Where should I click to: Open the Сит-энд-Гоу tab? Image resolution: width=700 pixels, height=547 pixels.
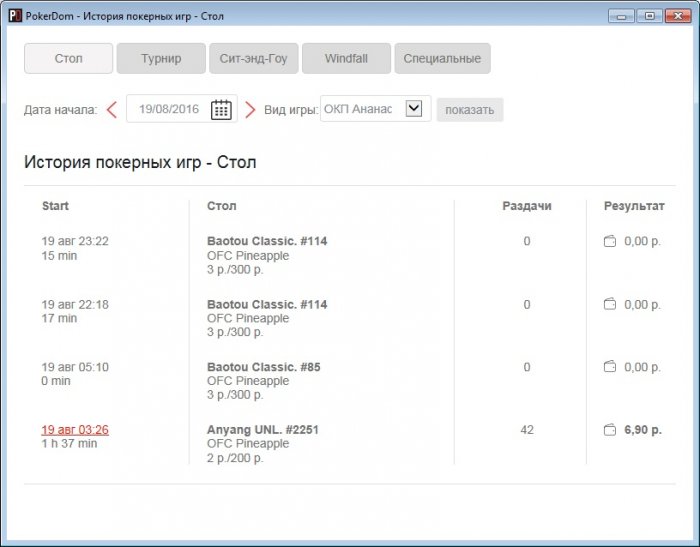(x=253, y=59)
